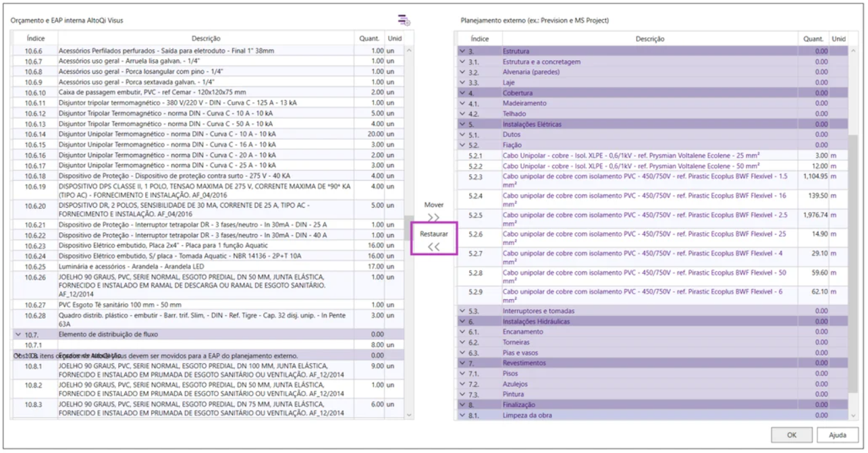Collapse the 5.2. Fiação group
This screenshot has width=868, height=453.
462,145
